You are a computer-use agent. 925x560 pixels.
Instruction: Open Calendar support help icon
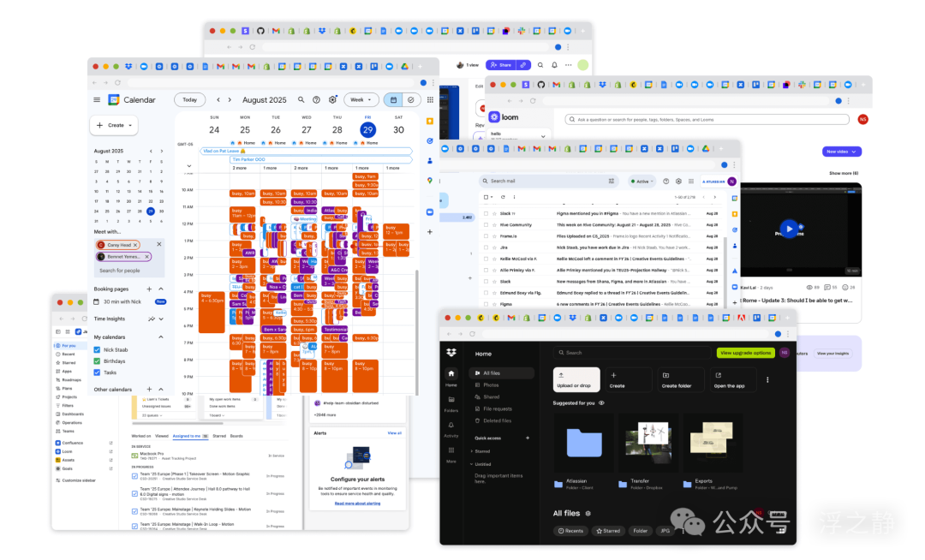click(317, 100)
